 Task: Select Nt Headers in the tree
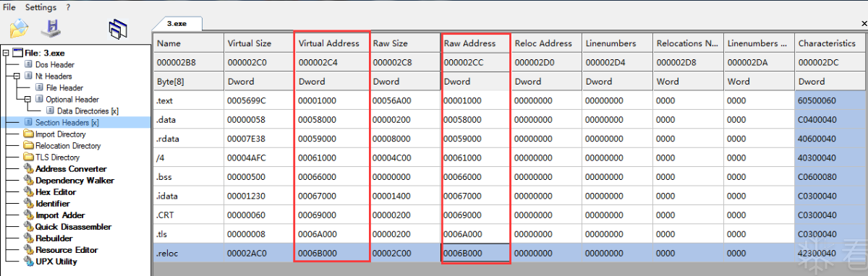tap(54, 76)
